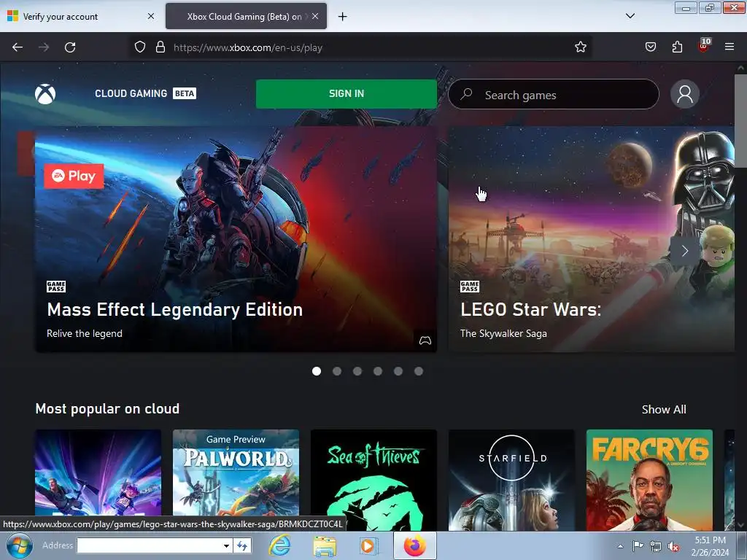
Task: Open the Starfield game thumbnail
Action: point(511,480)
